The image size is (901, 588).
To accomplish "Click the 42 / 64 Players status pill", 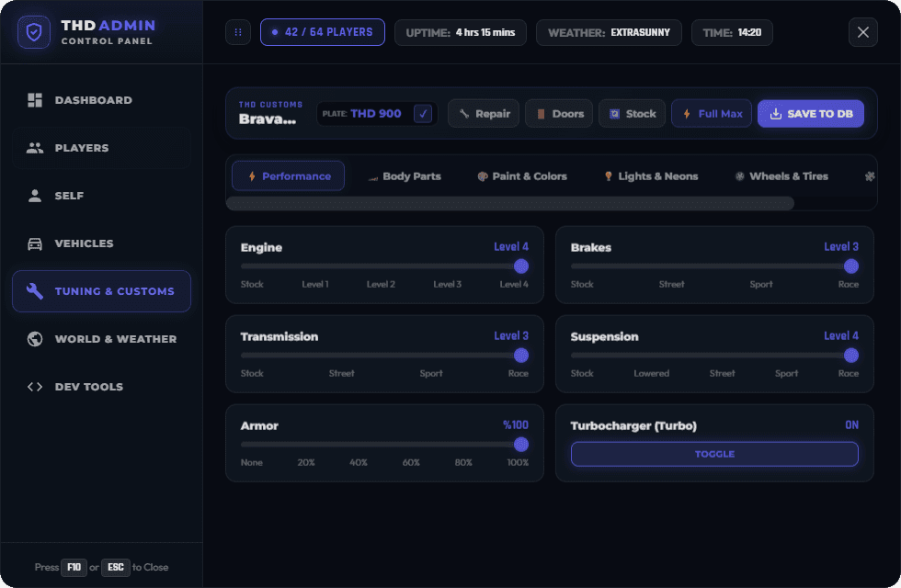I will (323, 32).
